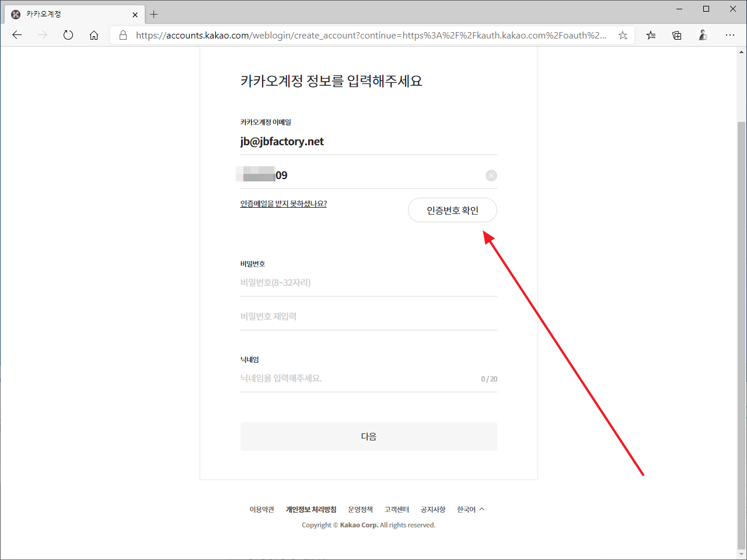Viewport: 747px width, 560px height.
Task: Click the scrollbar up arrow
Action: tap(742, 52)
